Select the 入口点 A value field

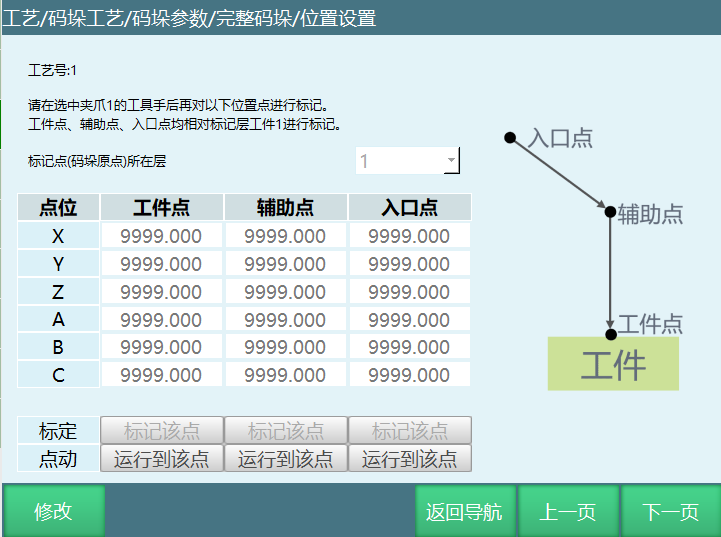click(x=409, y=320)
